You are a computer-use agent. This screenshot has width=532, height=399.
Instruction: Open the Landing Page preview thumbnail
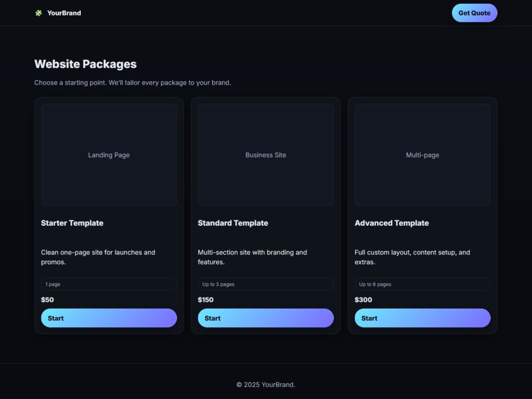point(109,155)
